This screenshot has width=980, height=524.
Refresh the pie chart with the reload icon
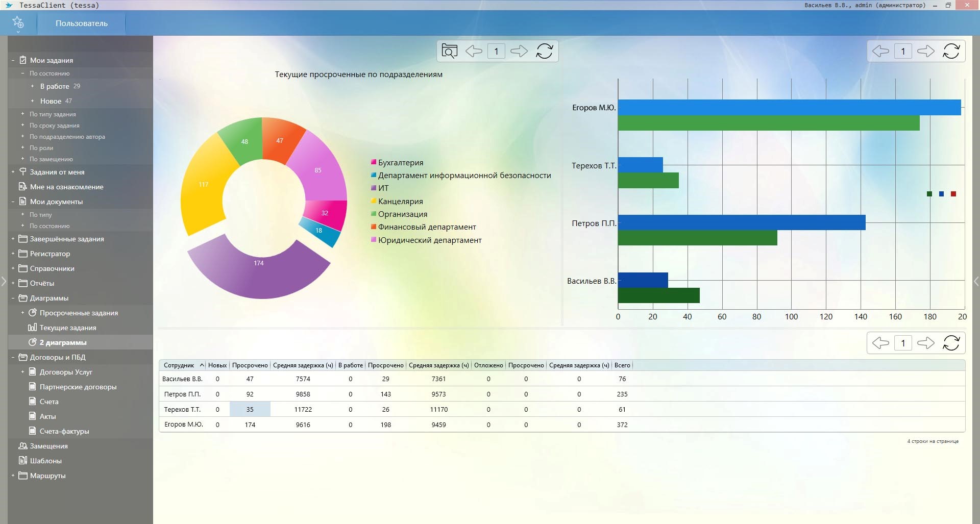tap(544, 51)
